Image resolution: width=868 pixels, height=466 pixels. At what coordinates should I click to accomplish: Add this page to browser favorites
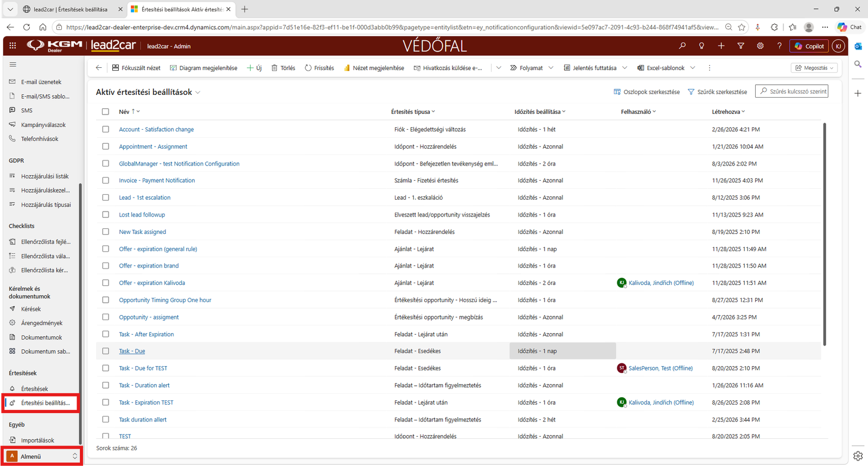point(742,27)
